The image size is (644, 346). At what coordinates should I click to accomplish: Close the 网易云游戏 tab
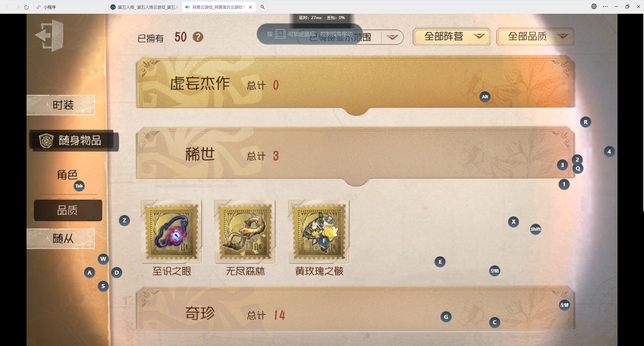coord(251,7)
